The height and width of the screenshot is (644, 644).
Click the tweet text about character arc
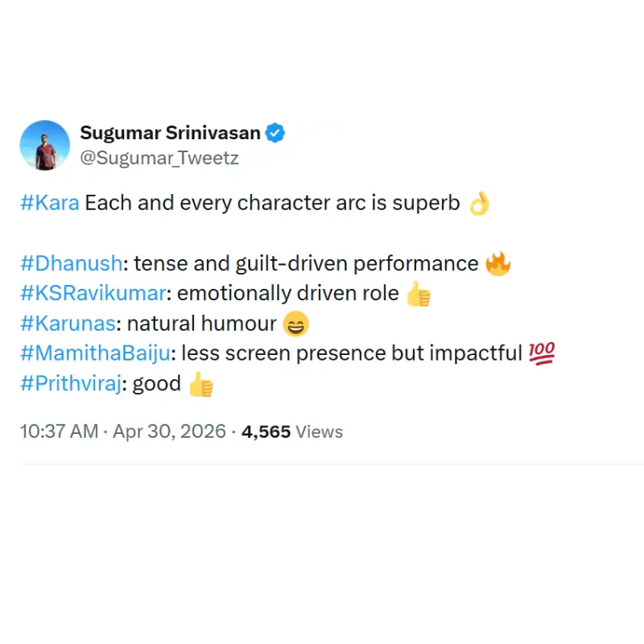click(x=272, y=203)
